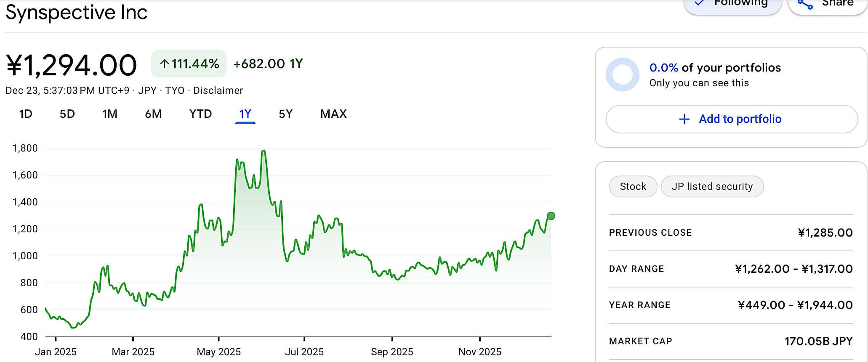Select the Stock chip
The image size is (868, 362).
633,186
